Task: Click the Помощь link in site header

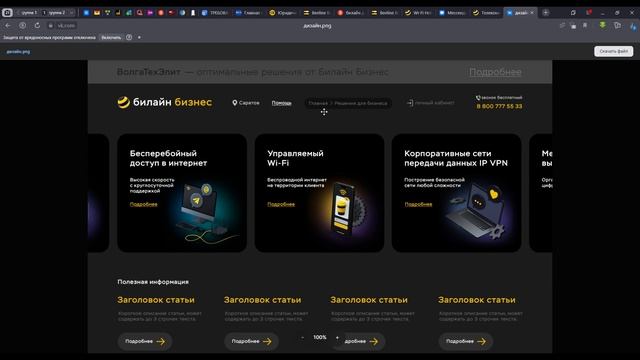Action: [282, 103]
